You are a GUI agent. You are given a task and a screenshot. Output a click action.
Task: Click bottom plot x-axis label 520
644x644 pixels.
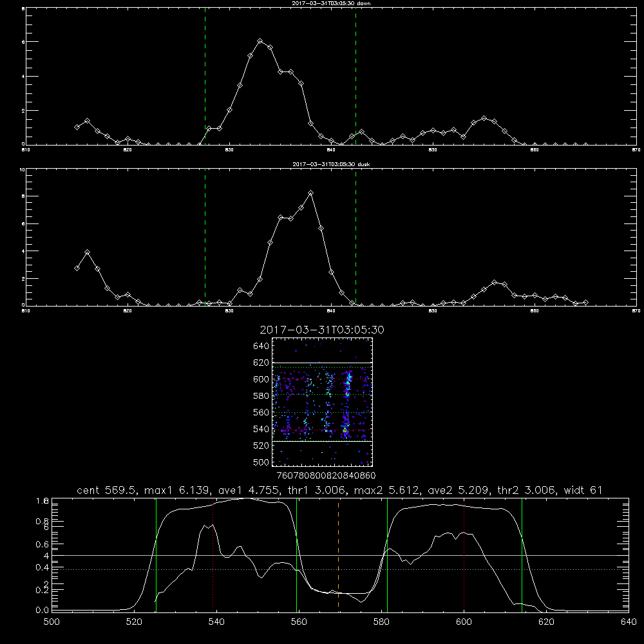click(134, 622)
